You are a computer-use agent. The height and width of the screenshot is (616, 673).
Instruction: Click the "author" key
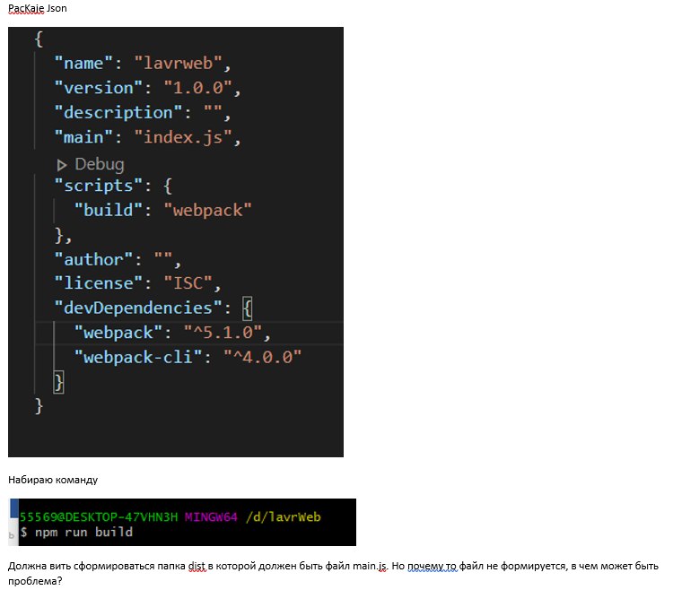pos(94,259)
